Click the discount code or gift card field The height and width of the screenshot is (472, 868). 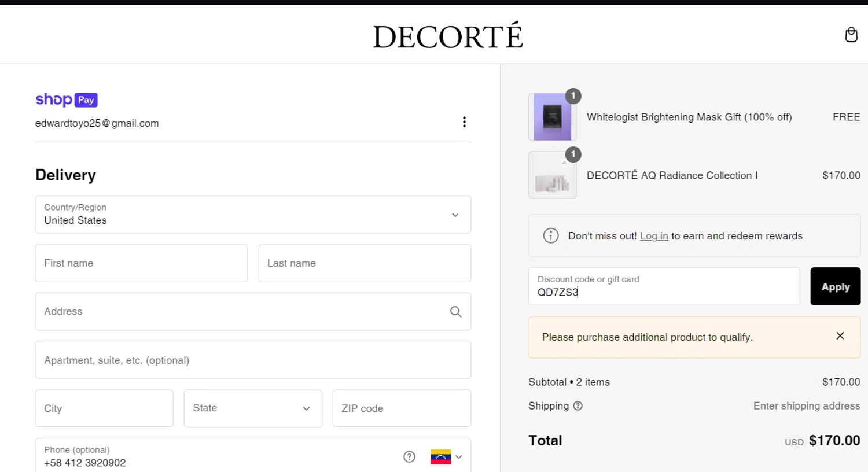click(664, 286)
